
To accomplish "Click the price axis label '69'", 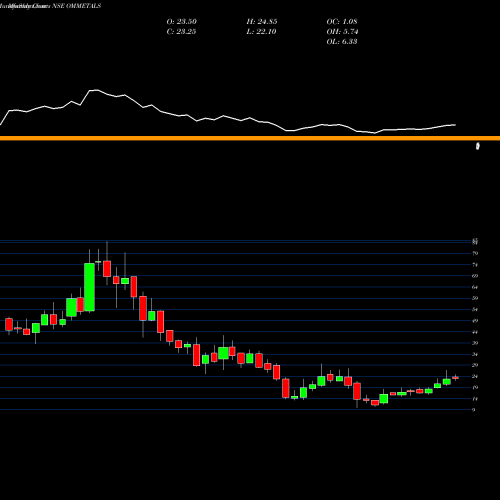I will 475,276.
